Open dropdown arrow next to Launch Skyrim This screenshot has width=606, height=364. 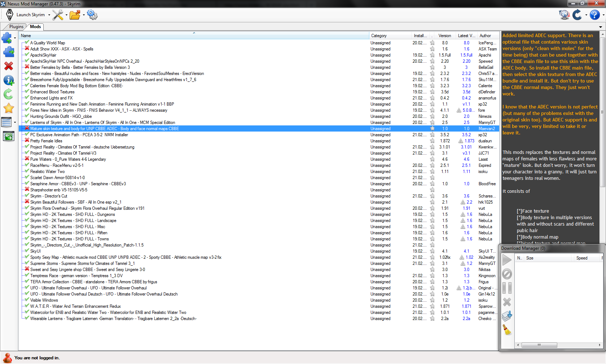(x=49, y=15)
